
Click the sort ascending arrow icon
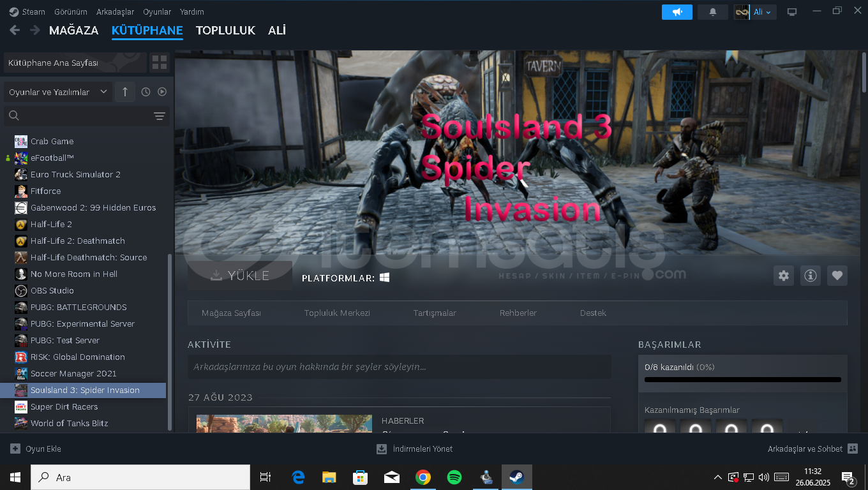click(125, 92)
